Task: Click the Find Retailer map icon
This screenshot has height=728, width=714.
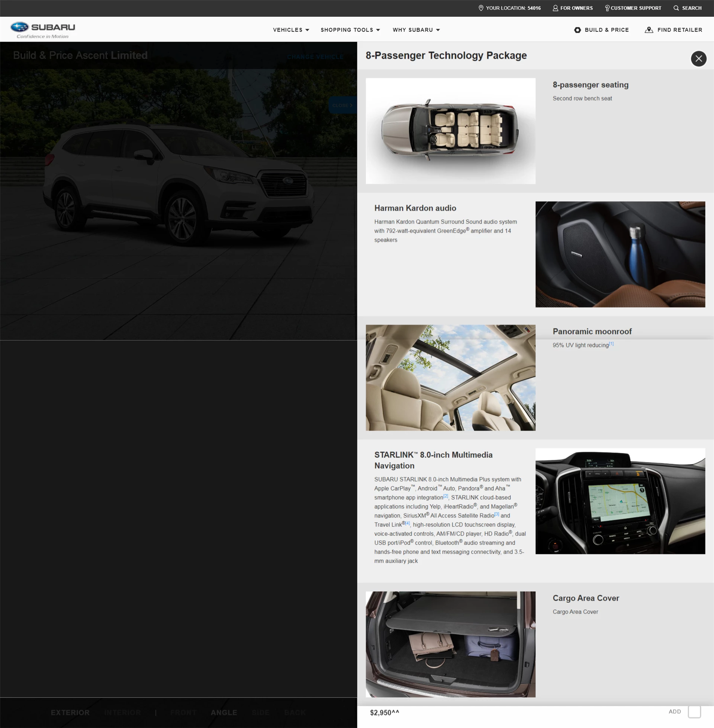Action: [x=649, y=30]
